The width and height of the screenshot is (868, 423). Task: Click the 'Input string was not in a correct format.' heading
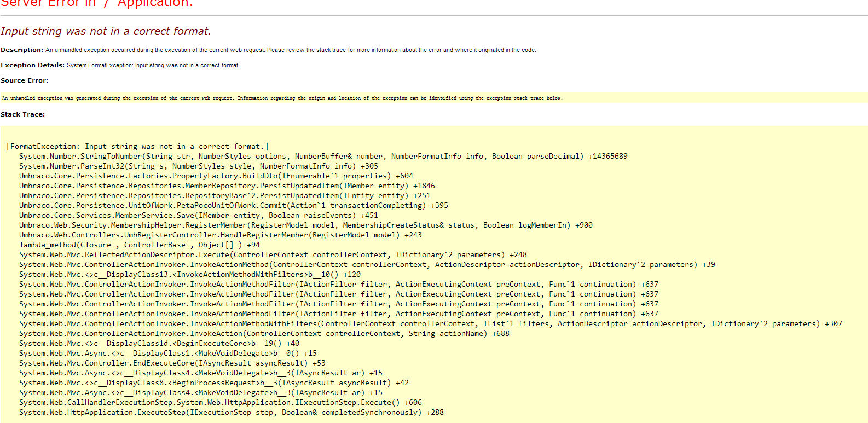(106, 31)
